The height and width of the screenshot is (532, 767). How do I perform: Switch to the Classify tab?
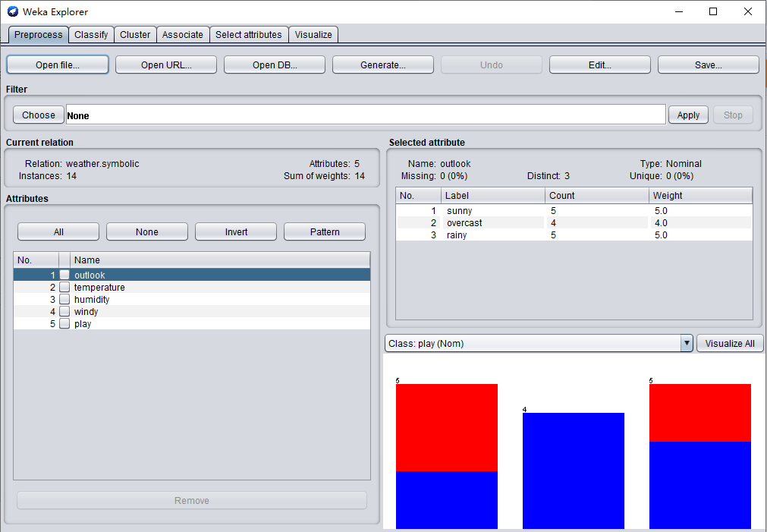tap(91, 35)
